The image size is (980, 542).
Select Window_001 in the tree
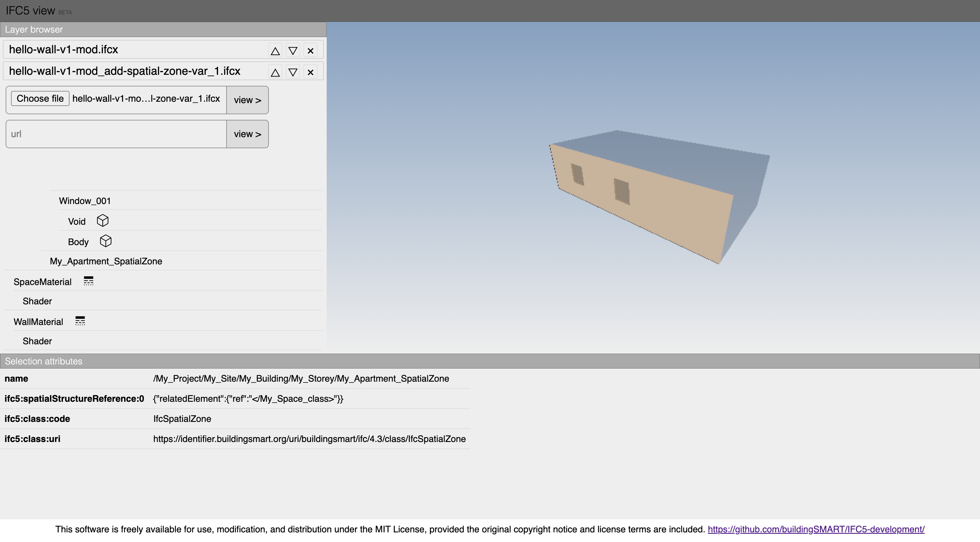85,201
